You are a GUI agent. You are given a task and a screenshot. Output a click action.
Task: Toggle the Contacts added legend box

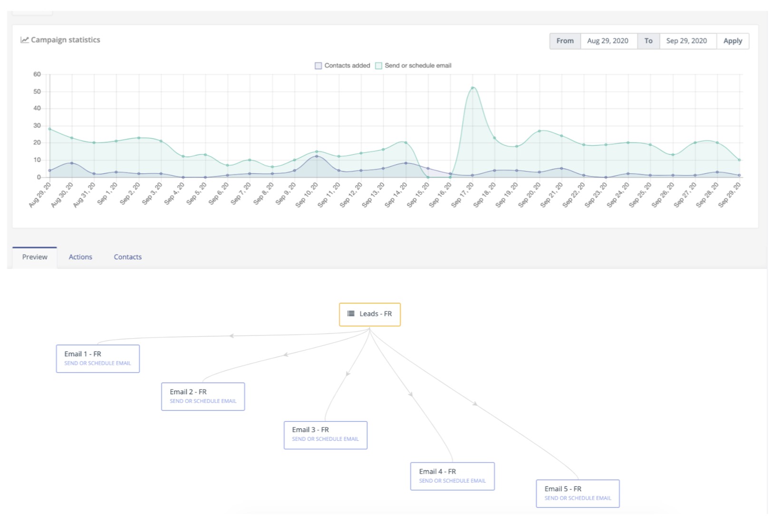pyautogui.click(x=318, y=66)
